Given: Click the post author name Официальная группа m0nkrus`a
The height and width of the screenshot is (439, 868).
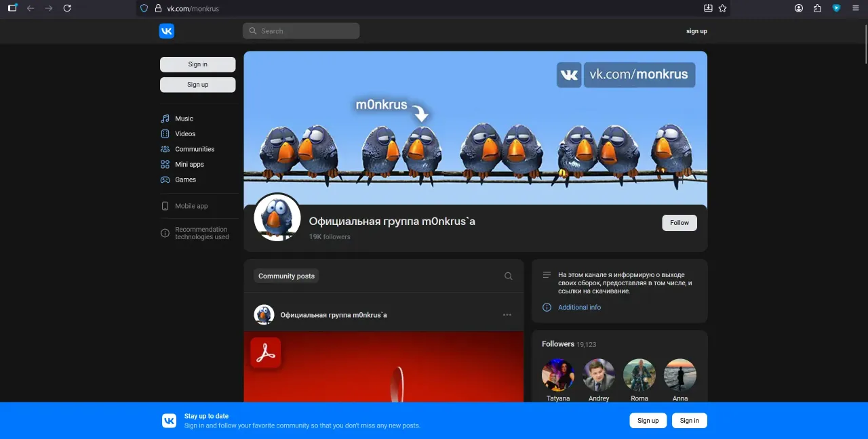Looking at the screenshot, I should pos(334,315).
